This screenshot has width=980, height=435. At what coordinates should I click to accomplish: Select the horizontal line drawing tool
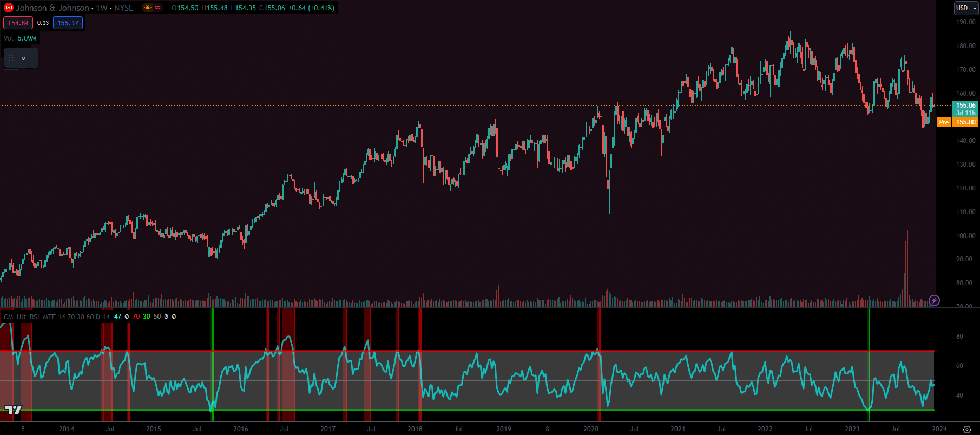tap(28, 58)
